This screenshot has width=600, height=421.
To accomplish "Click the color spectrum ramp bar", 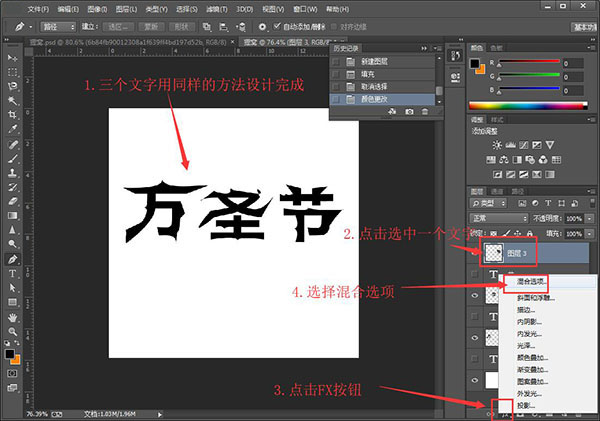I will click(528, 106).
